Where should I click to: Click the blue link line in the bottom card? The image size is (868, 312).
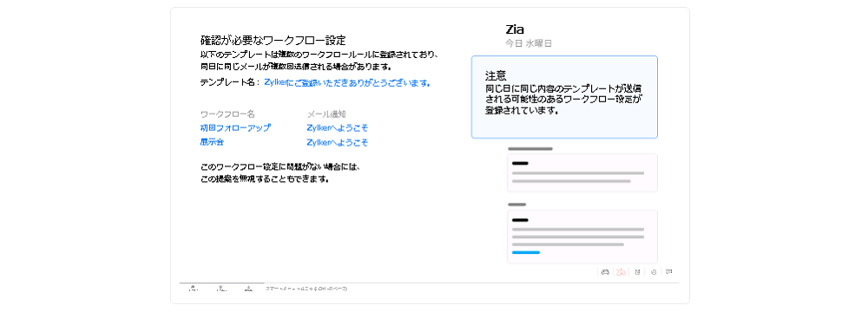(x=526, y=252)
